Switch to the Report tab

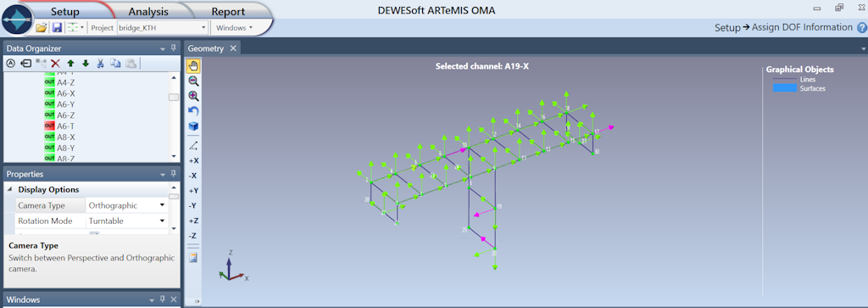228,11
